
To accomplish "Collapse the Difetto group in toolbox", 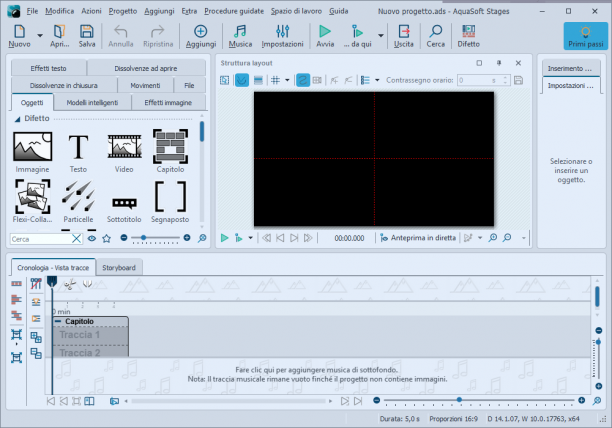I will click(17, 119).
